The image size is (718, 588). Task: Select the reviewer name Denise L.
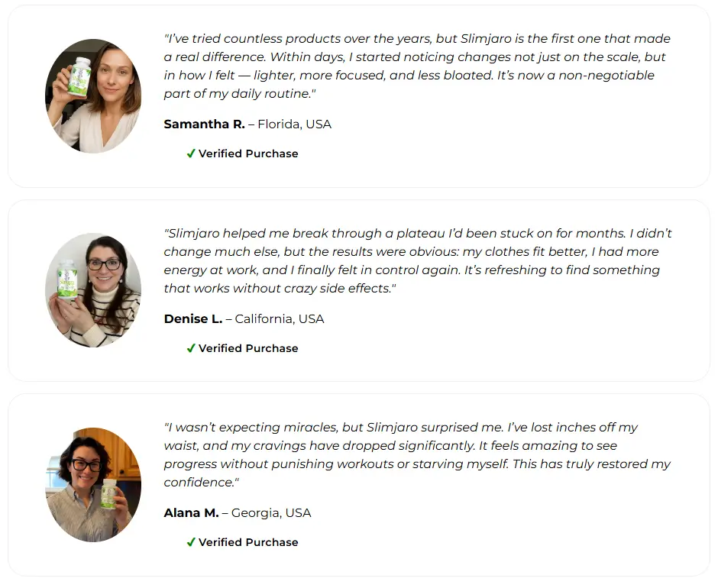pos(192,318)
